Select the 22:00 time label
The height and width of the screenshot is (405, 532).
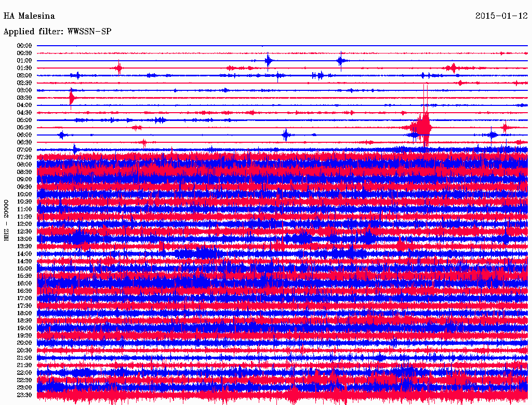pyautogui.click(x=24, y=373)
